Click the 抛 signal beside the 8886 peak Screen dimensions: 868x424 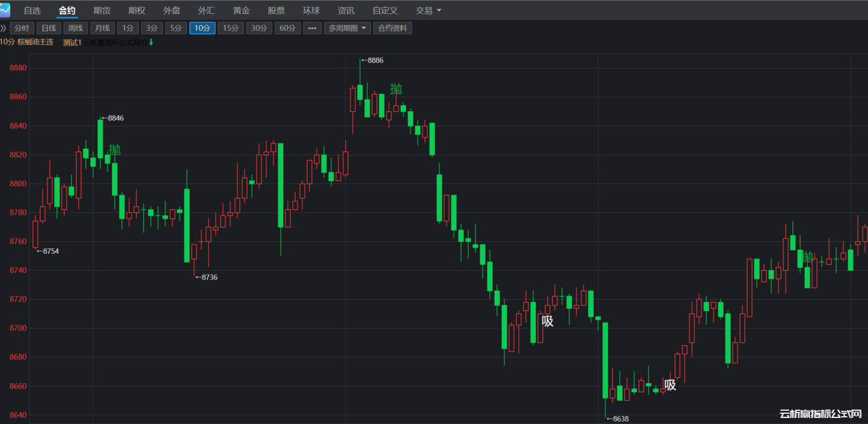pyautogui.click(x=396, y=89)
